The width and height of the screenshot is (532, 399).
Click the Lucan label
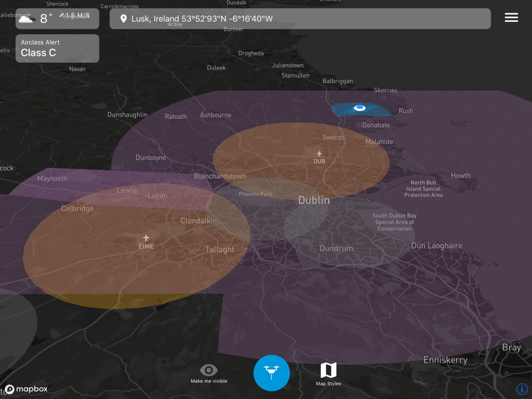pos(157,195)
